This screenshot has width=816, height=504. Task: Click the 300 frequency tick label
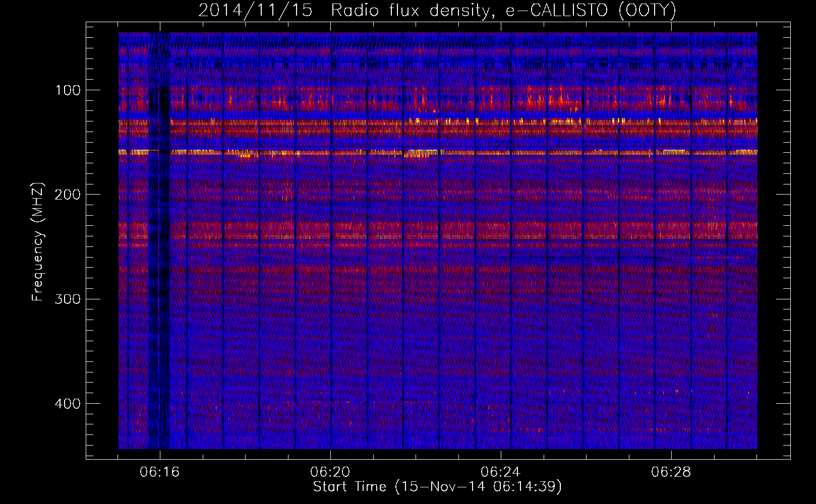click(x=67, y=299)
